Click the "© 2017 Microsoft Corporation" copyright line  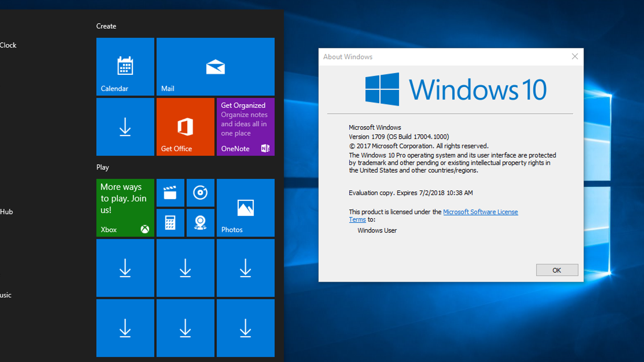[x=419, y=146]
